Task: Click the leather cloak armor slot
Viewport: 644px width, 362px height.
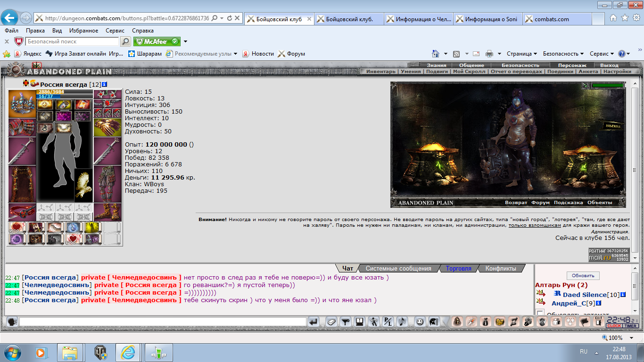Action: coord(22,184)
